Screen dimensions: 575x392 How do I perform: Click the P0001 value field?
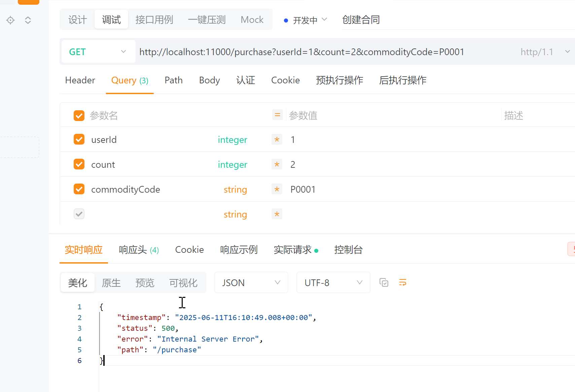click(394, 189)
